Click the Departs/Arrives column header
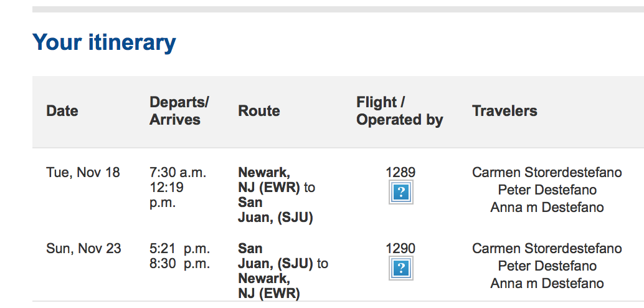 coord(179,111)
